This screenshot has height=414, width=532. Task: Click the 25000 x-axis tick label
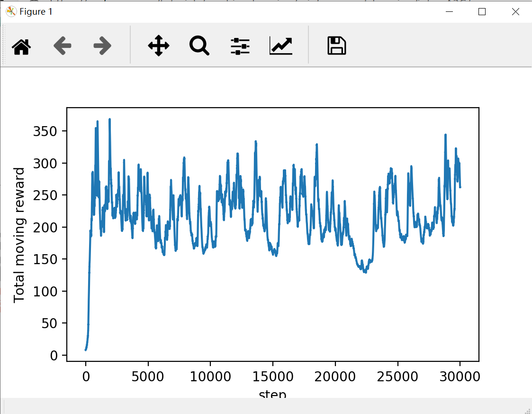tap(397, 377)
